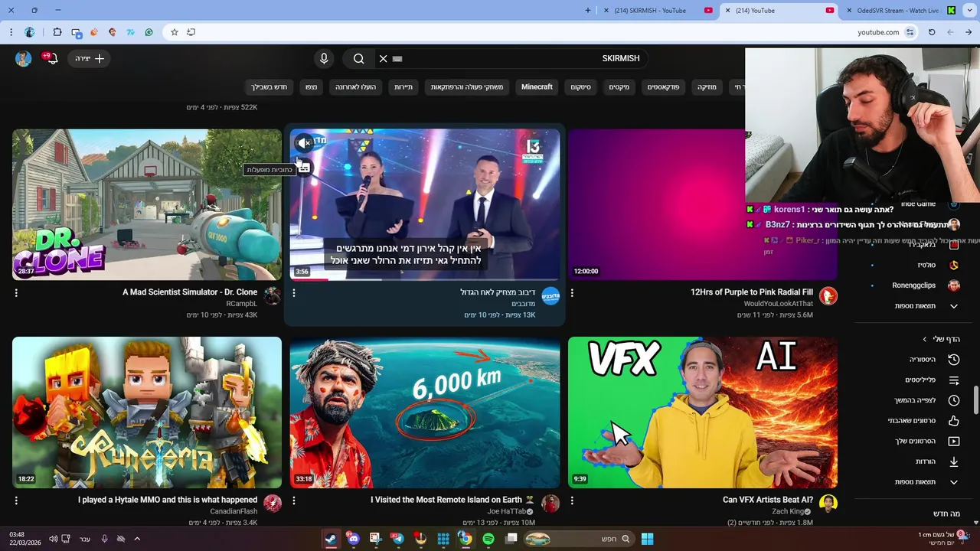Select the מיקסים filter chip
This screenshot has height=551, width=980.
click(619, 87)
